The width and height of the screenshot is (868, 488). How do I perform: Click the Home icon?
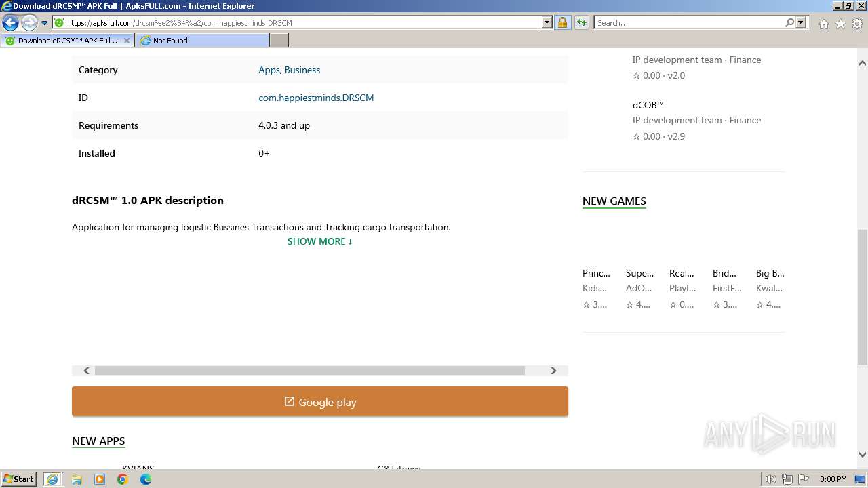tap(823, 24)
